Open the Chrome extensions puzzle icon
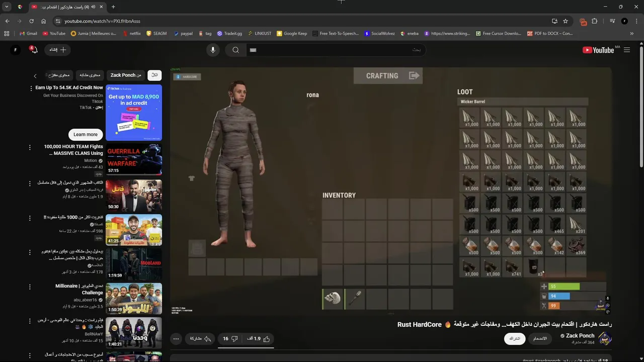The height and width of the screenshot is (362, 644). 595,21
